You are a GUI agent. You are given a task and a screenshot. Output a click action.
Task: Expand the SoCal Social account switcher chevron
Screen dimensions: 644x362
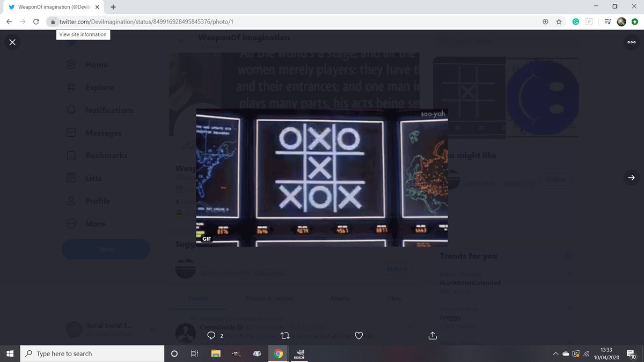152,329
